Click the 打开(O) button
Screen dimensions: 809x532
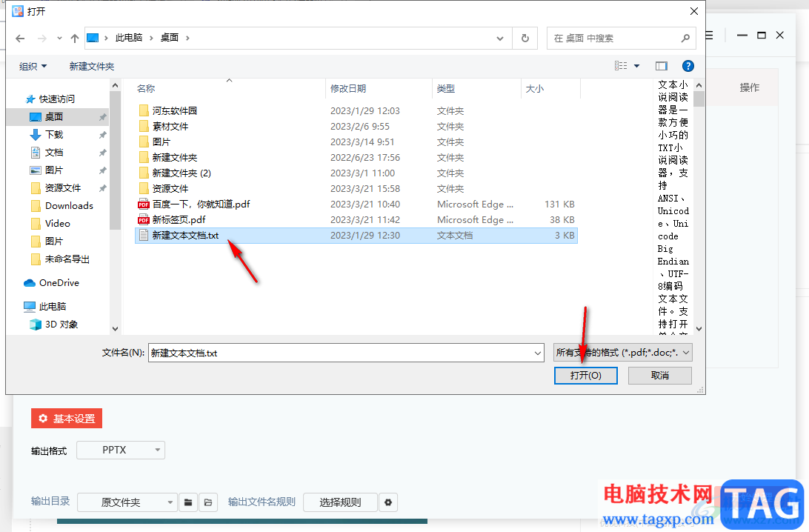(585, 376)
